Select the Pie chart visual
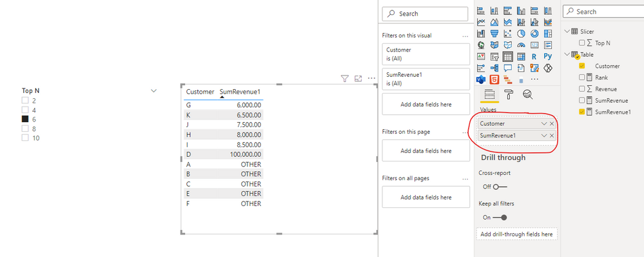 [x=522, y=34]
